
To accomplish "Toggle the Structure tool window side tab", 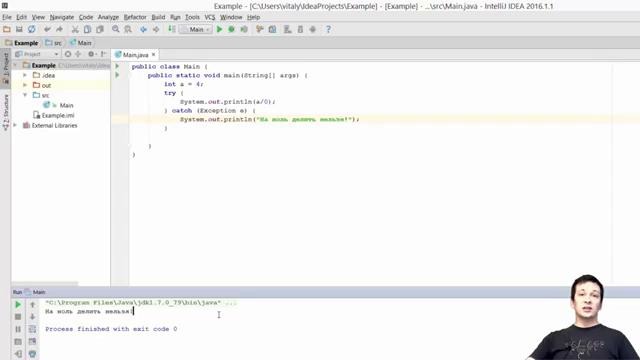I will [6, 112].
